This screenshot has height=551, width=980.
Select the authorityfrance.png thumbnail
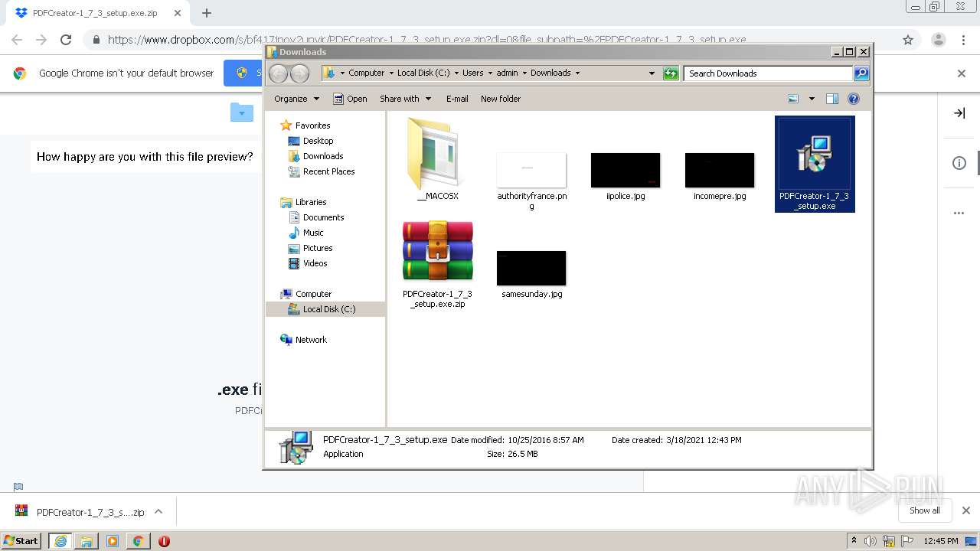[x=531, y=170]
